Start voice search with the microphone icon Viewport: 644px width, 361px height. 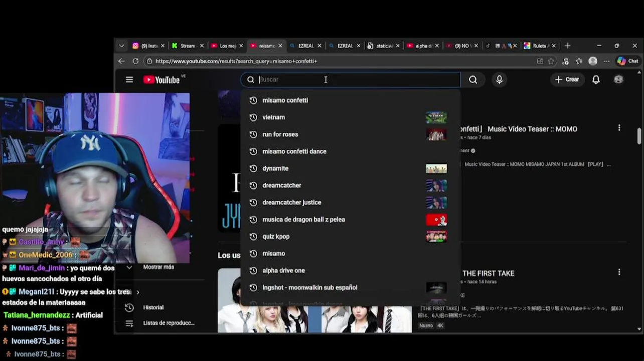pos(499,80)
